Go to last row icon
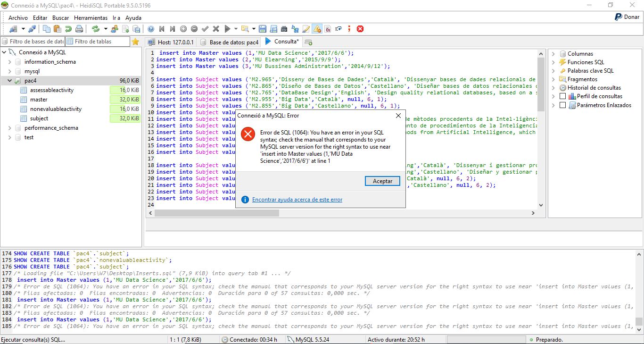 tap(172, 29)
